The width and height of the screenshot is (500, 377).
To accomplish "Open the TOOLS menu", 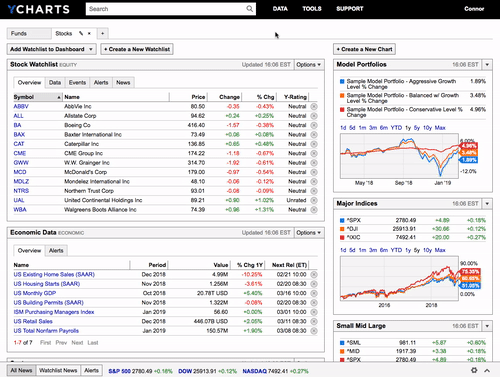I will 312,9.
